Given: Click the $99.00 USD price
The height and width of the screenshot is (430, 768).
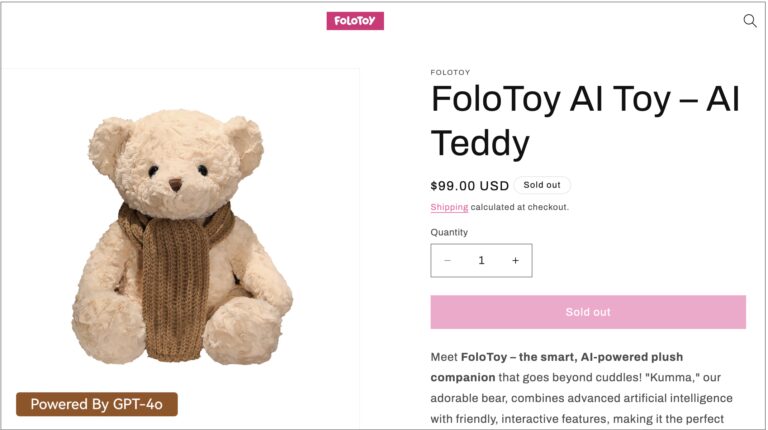Looking at the screenshot, I should tap(469, 186).
